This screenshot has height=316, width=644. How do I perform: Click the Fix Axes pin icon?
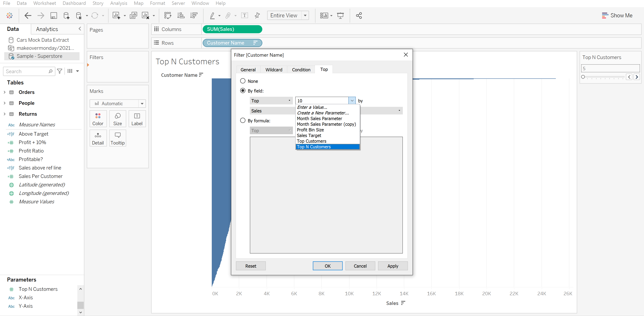click(x=257, y=16)
